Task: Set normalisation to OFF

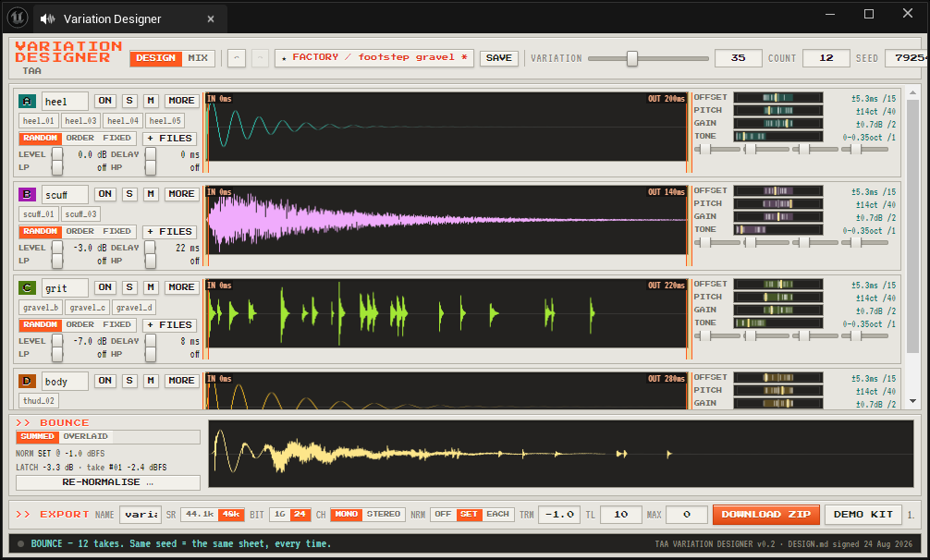Action: pyautogui.click(x=443, y=515)
